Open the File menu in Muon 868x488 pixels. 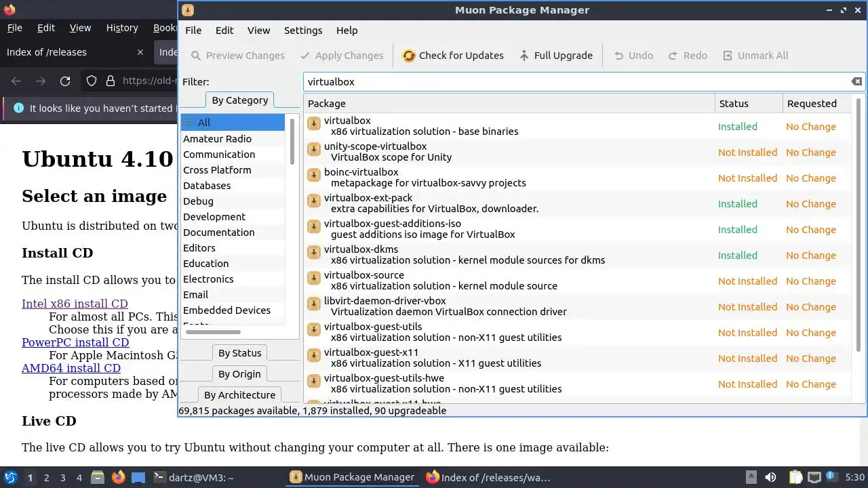[193, 30]
